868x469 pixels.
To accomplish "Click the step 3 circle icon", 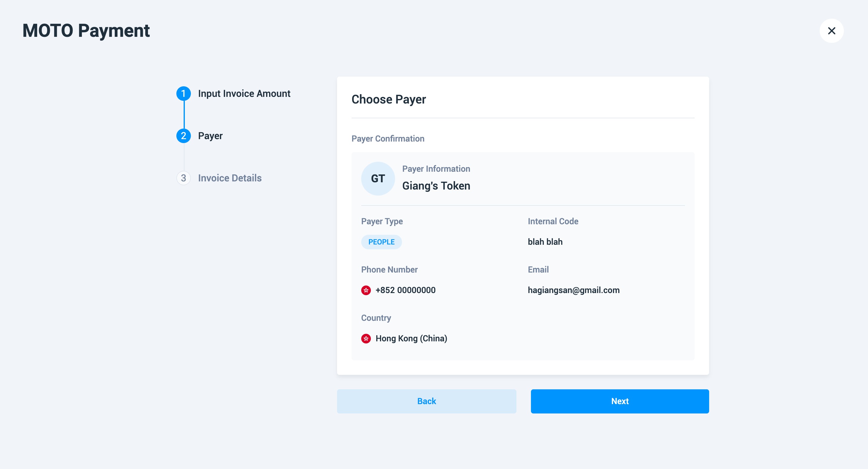I will click(x=183, y=178).
